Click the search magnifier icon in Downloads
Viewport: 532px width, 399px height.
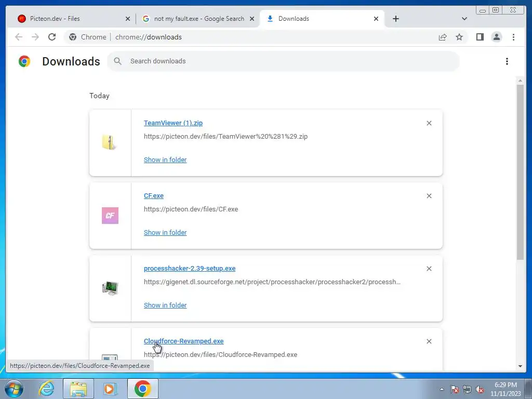(x=118, y=61)
